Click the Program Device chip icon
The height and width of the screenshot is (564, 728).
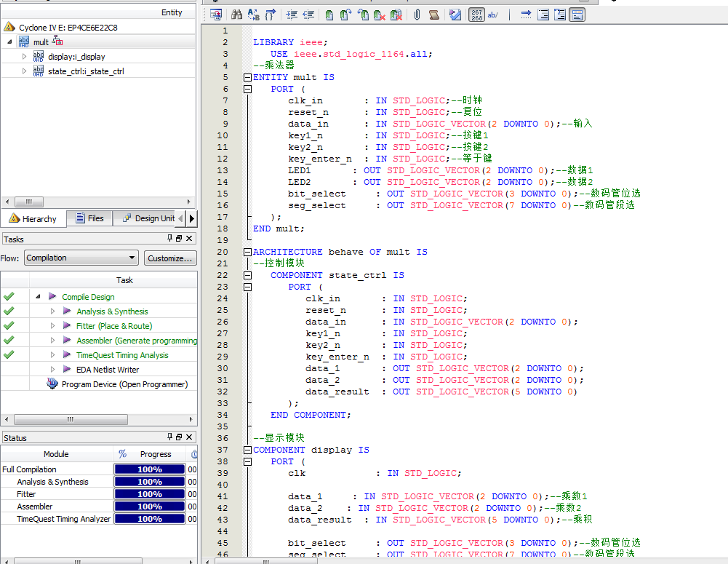coord(52,384)
